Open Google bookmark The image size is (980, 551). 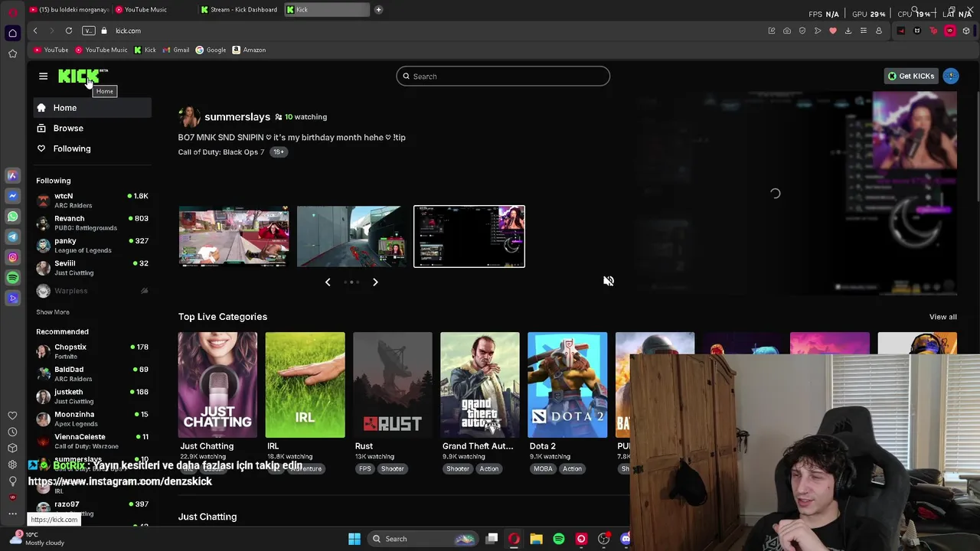(211, 50)
